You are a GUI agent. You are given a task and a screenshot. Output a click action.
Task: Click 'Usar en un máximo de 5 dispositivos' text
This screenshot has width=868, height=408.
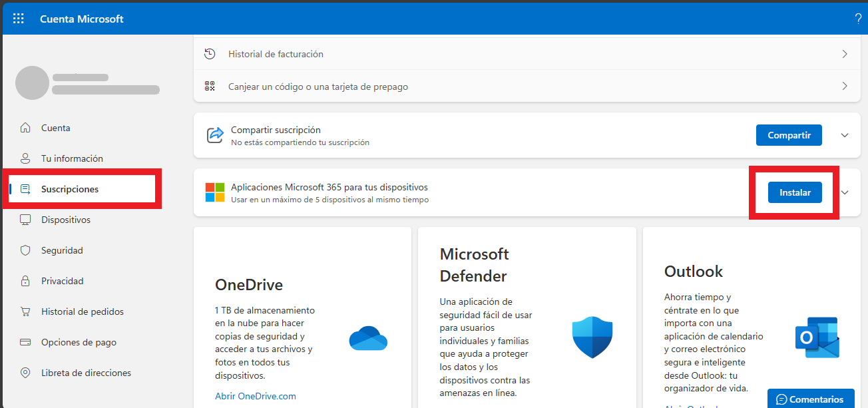(330, 200)
